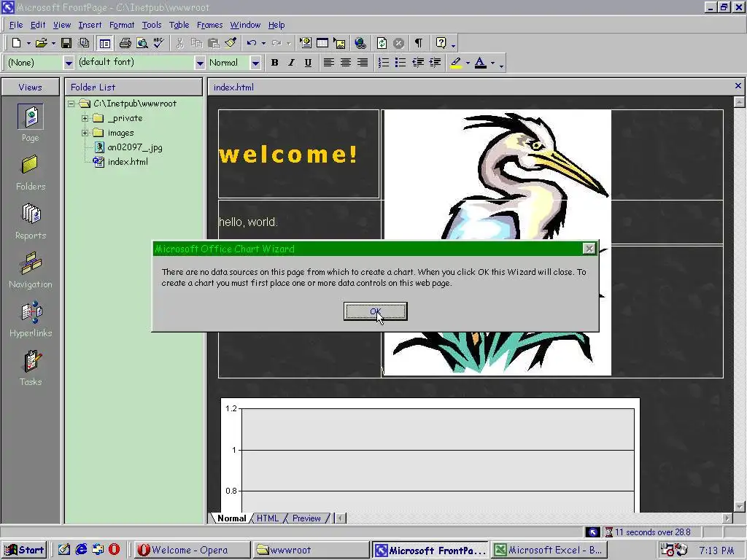Toggle Numbered list

pyautogui.click(x=384, y=63)
